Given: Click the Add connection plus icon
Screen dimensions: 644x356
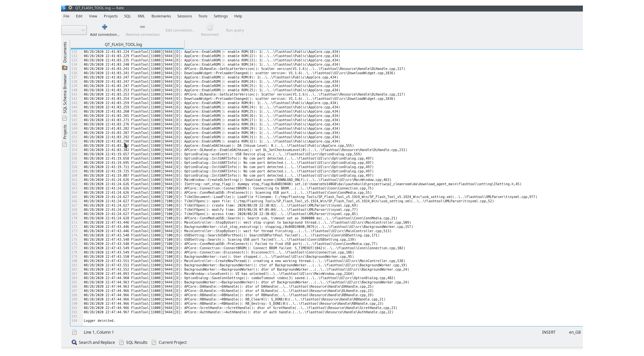Looking at the screenshot, I should point(105,27).
